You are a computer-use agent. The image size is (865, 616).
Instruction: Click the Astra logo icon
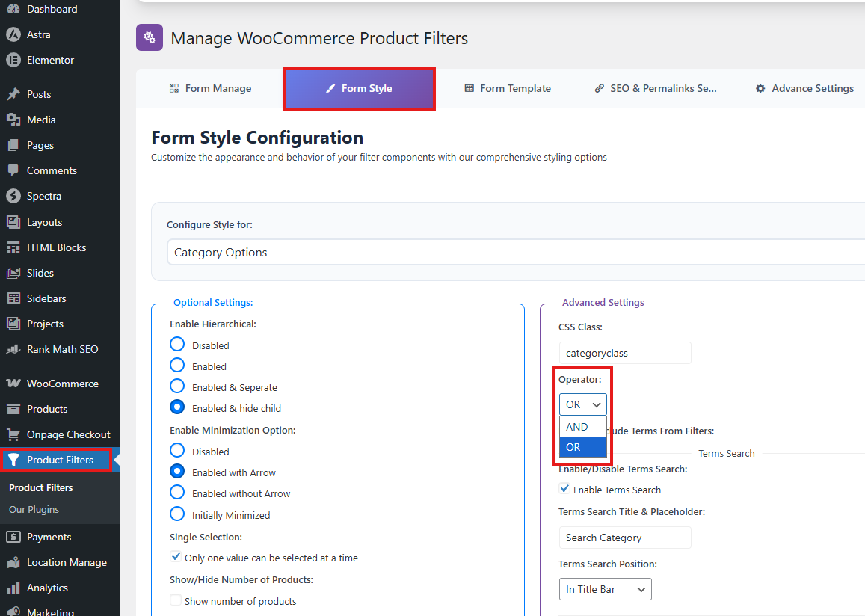pos(13,34)
